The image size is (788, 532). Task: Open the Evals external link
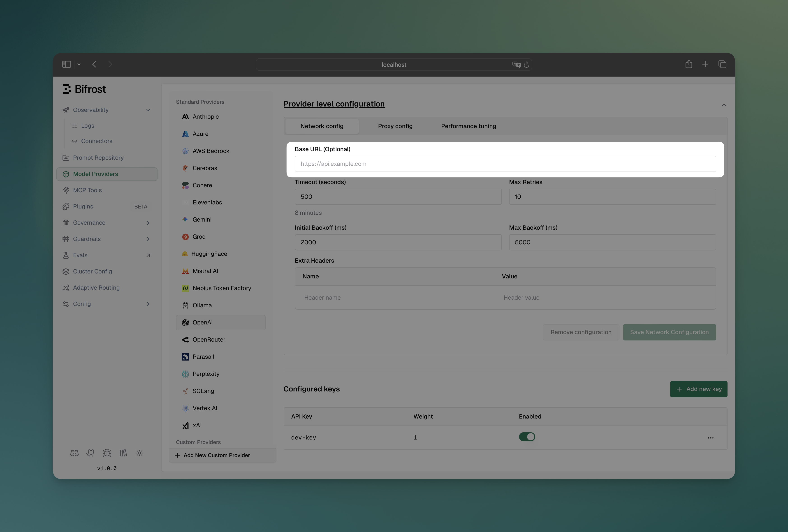148,255
